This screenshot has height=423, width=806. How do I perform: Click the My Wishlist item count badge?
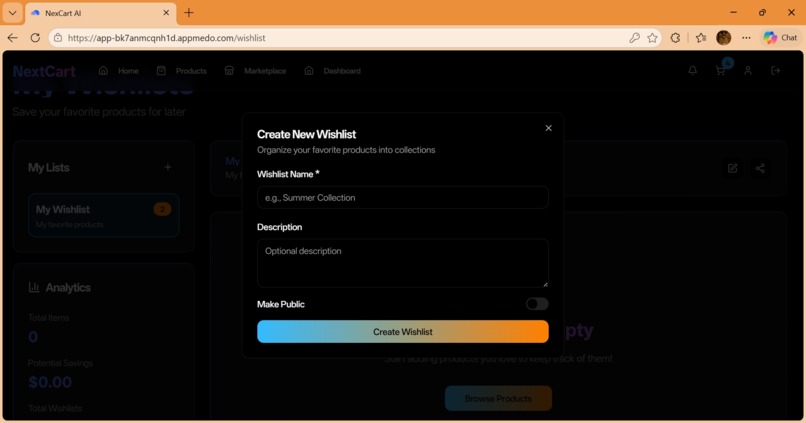coord(162,209)
